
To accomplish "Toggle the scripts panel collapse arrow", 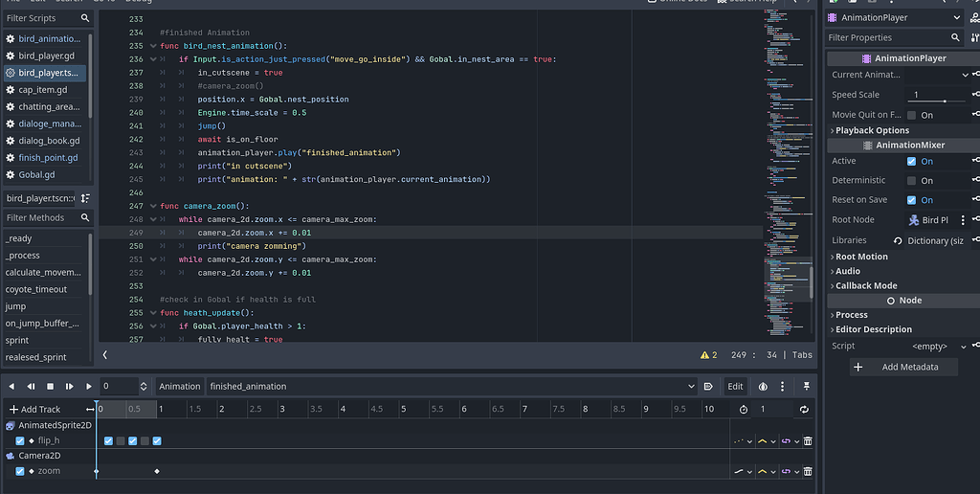I will 105,355.
